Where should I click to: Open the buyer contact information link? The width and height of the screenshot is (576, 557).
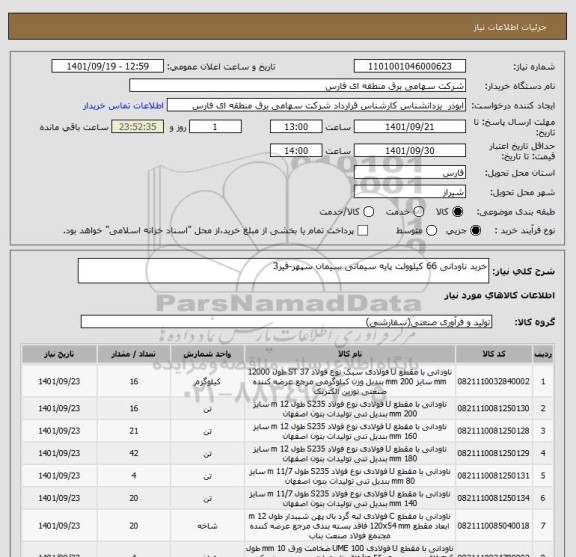[123, 106]
